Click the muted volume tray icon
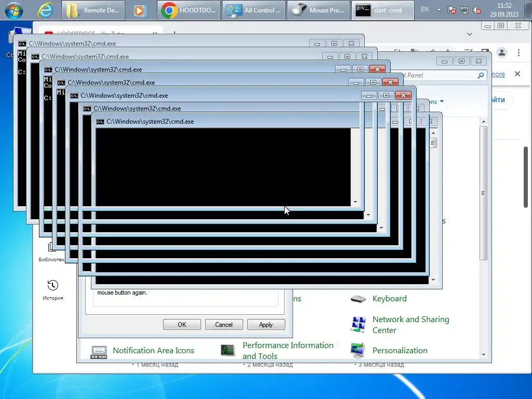Screen dimensions: 532x399 tap(477, 10)
